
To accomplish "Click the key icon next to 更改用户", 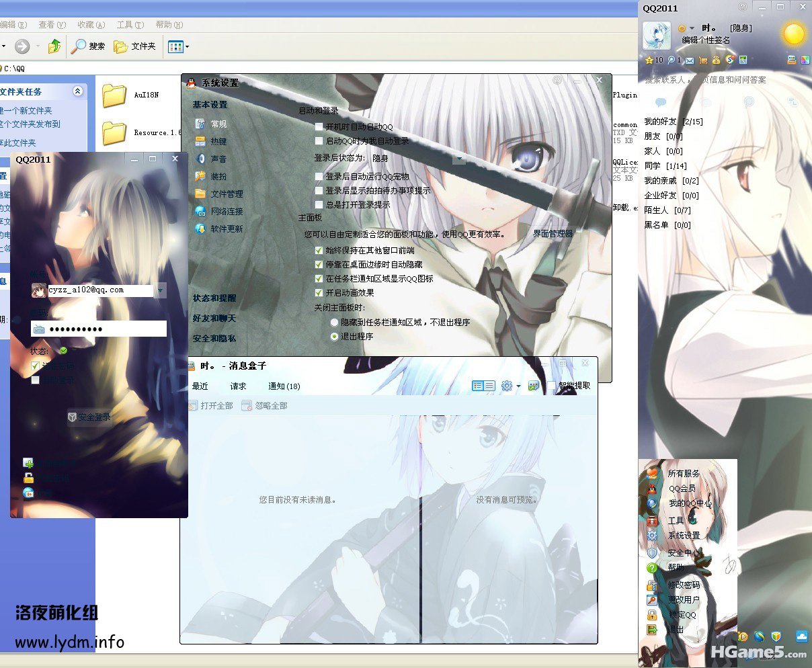I will click(652, 599).
